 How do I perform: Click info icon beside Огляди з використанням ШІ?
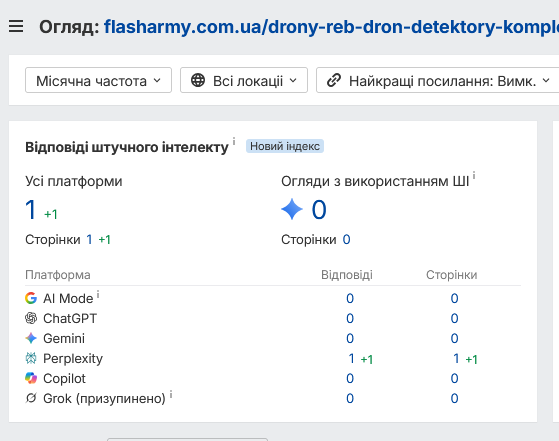[x=474, y=175]
